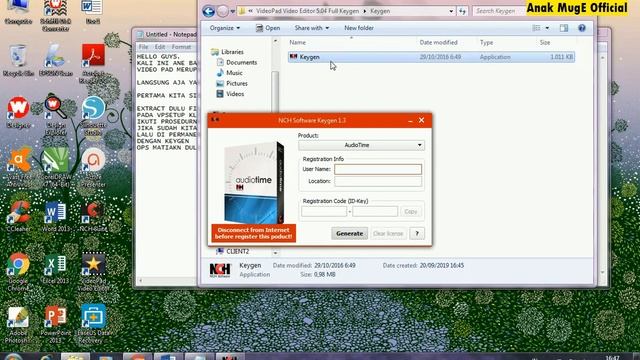Image resolution: width=640 pixels, height=360 pixels.
Task: Click the Explorer refresh address button
Action: coord(462,11)
